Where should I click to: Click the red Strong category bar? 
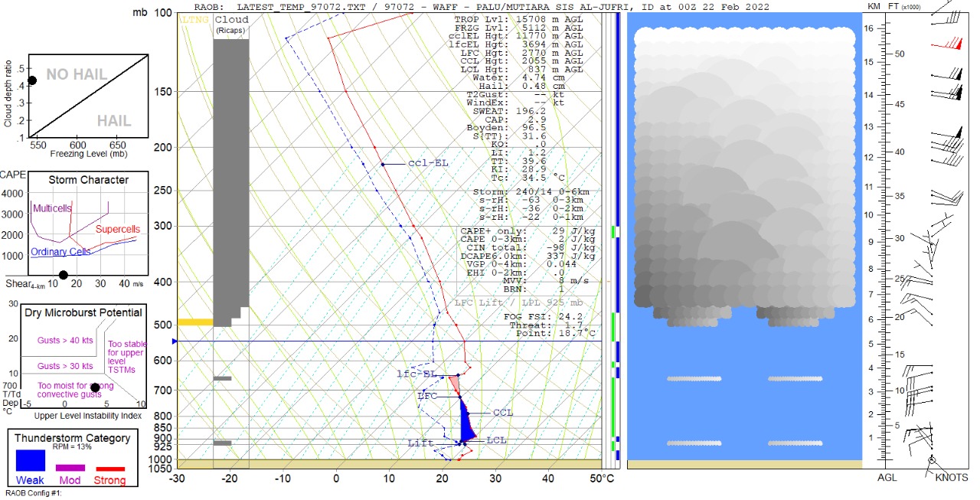pyautogui.click(x=109, y=469)
